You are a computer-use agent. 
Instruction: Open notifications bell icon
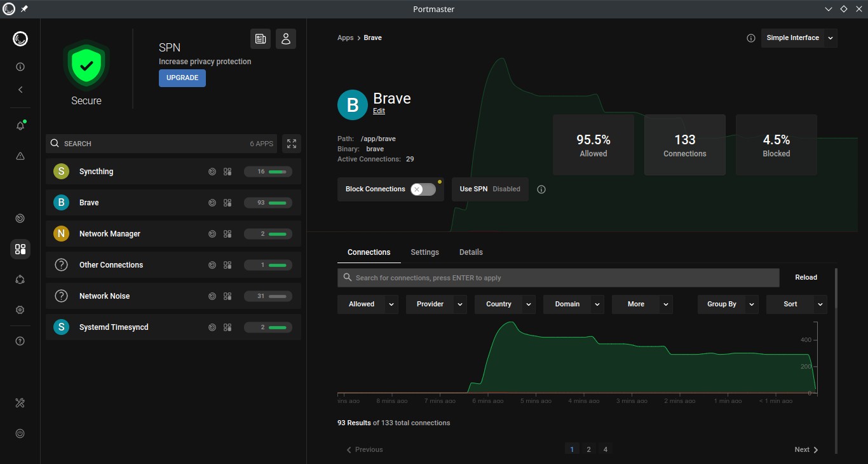point(20,125)
